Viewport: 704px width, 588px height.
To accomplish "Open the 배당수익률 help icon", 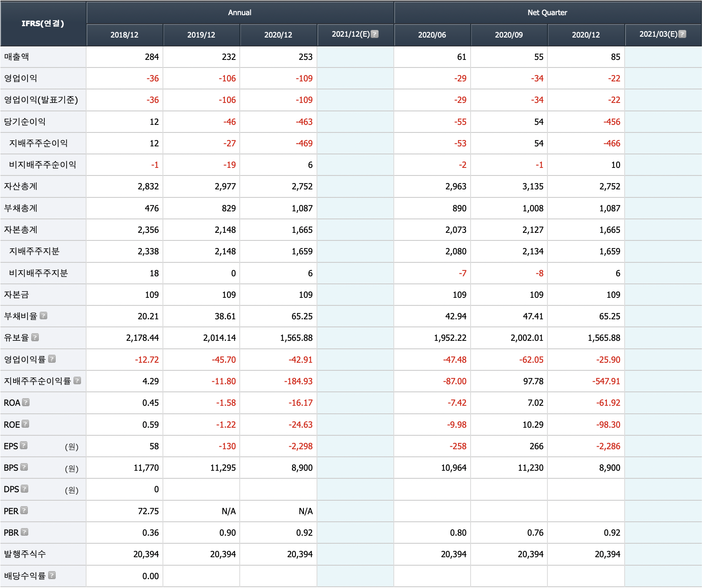I will point(52,575).
